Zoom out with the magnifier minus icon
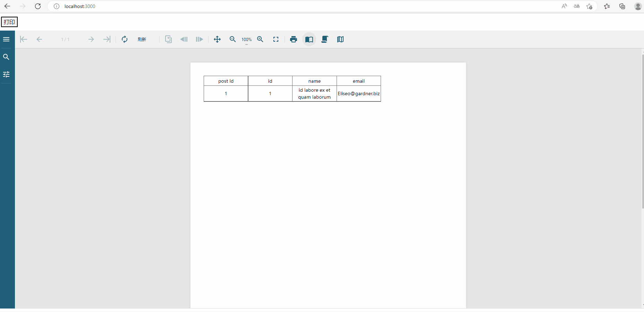 point(233,39)
